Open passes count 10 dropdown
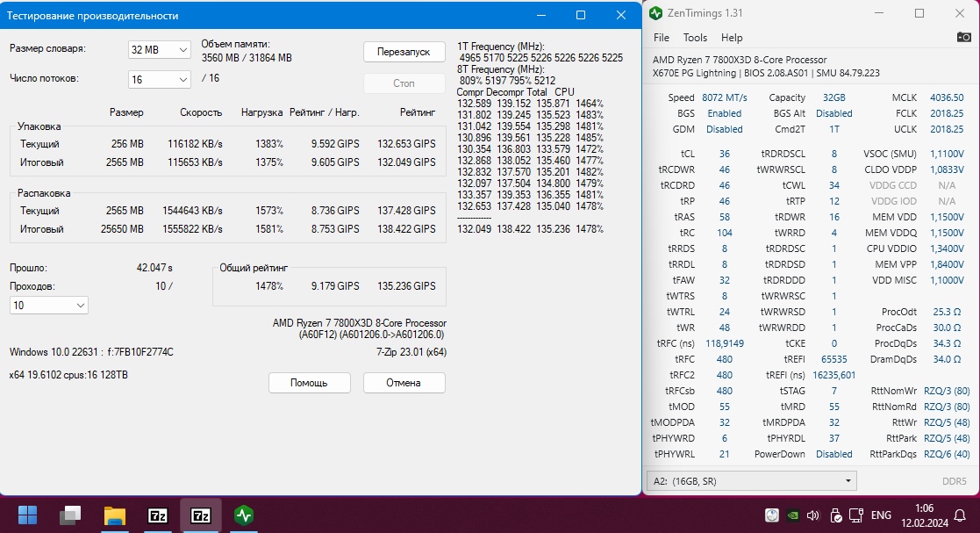This screenshot has width=980, height=533. click(x=49, y=306)
